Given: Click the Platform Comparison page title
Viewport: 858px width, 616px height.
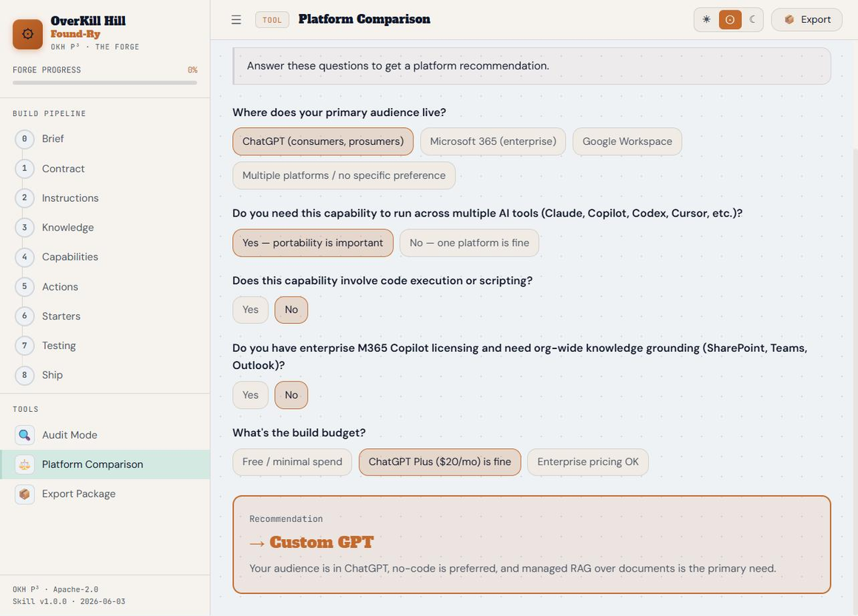Looking at the screenshot, I should coord(364,19).
